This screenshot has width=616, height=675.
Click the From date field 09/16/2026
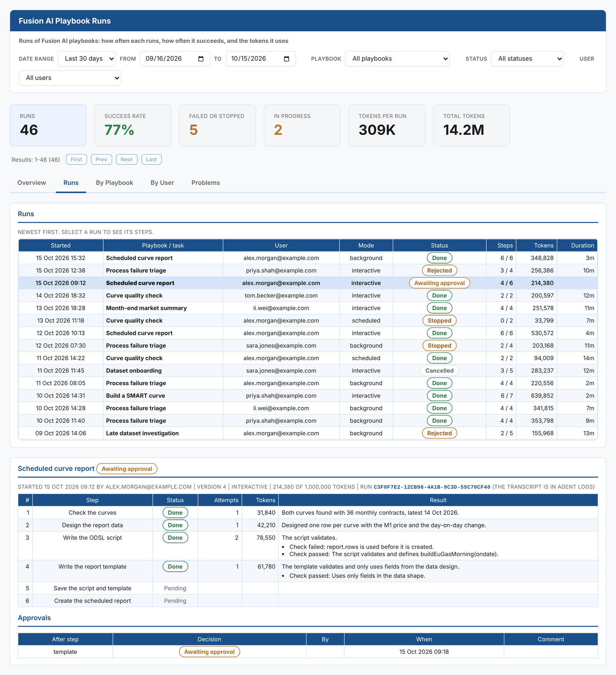(x=175, y=59)
